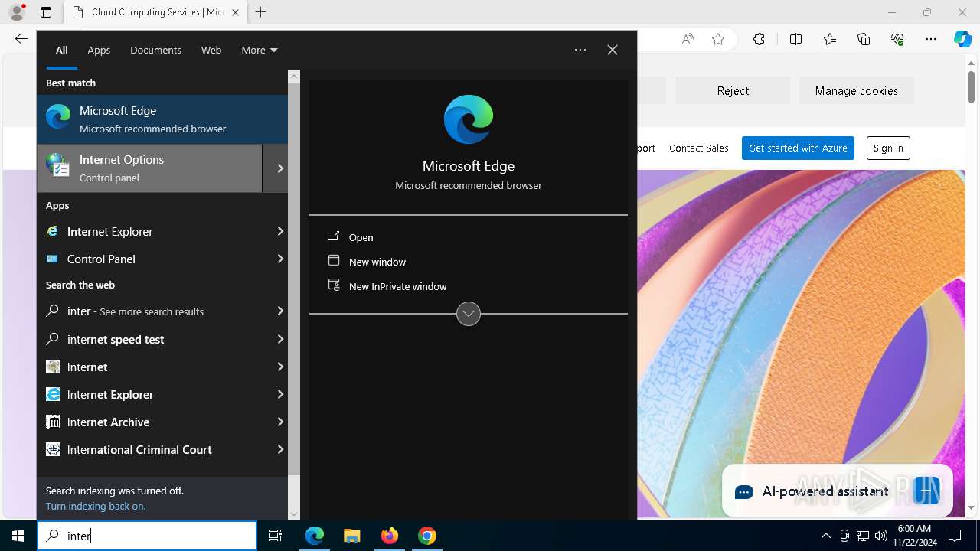The image size is (980, 551).
Task: Expand Internet Options result arrow
Action: click(280, 168)
